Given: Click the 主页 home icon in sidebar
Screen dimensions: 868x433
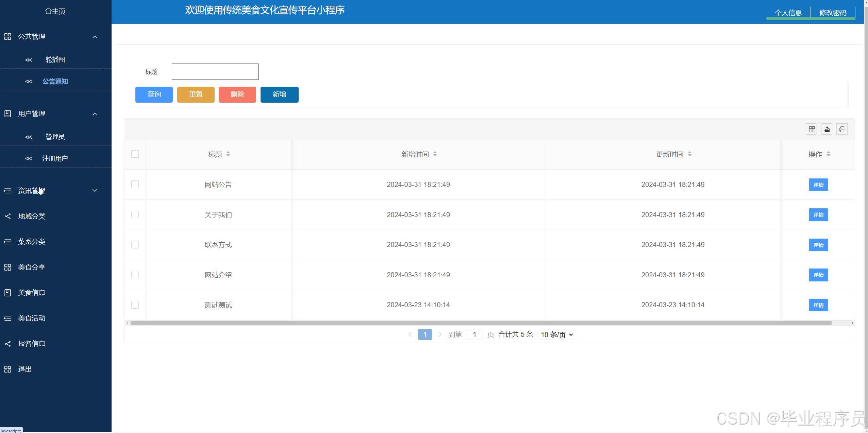Looking at the screenshot, I should [48, 11].
